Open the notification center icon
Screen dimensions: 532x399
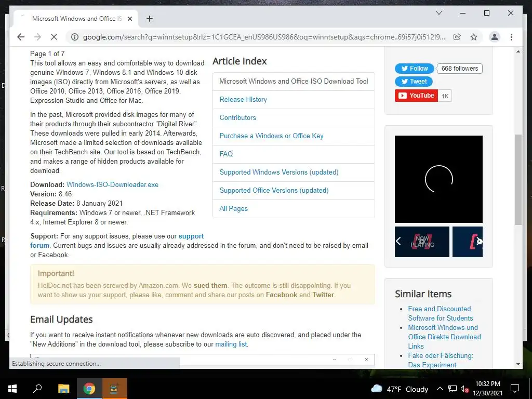pyautogui.click(x=515, y=389)
